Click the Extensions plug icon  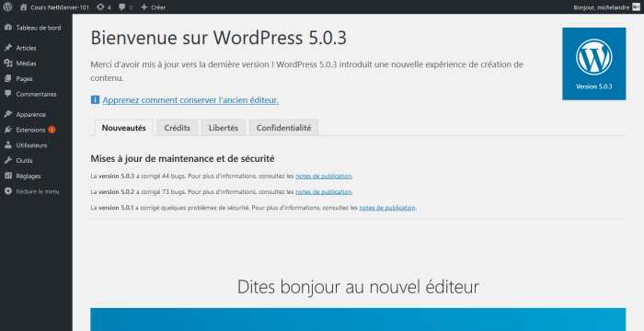[8, 130]
